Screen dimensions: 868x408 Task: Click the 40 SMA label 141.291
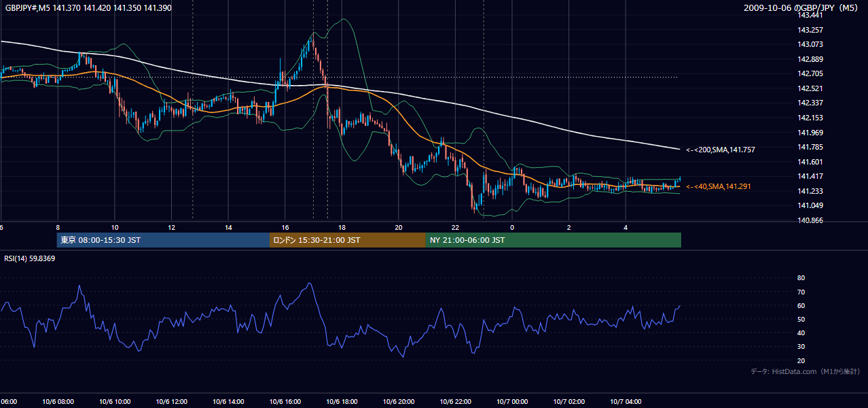[719, 186]
